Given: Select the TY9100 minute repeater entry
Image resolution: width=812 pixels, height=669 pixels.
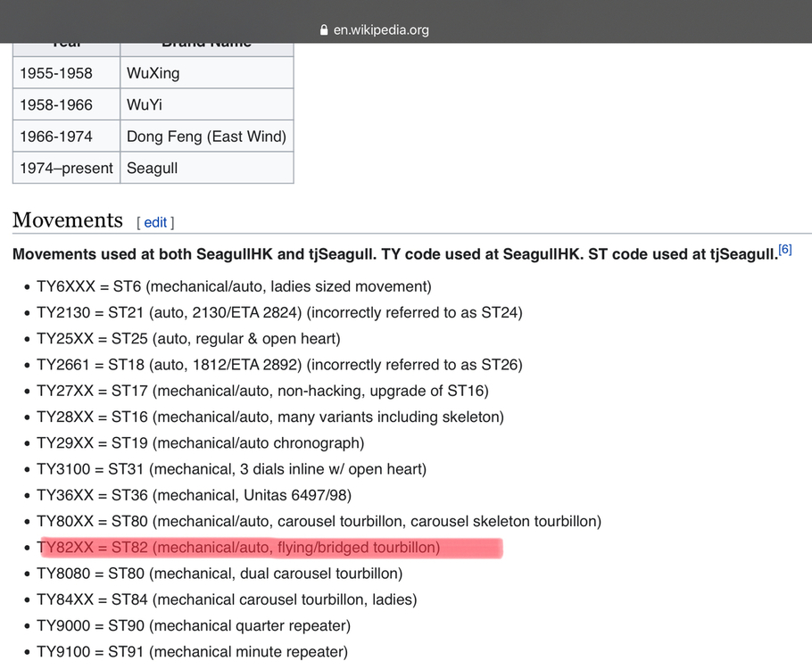Looking at the screenshot, I should click(x=192, y=651).
